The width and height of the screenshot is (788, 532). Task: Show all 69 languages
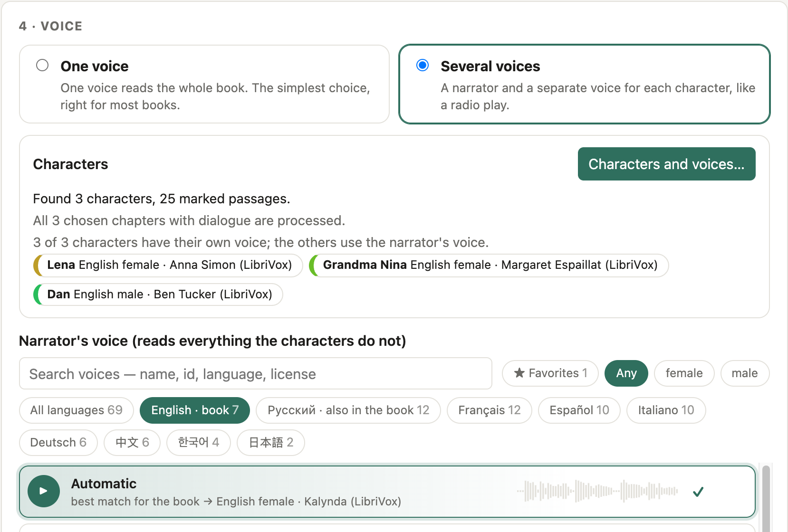[x=77, y=410]
